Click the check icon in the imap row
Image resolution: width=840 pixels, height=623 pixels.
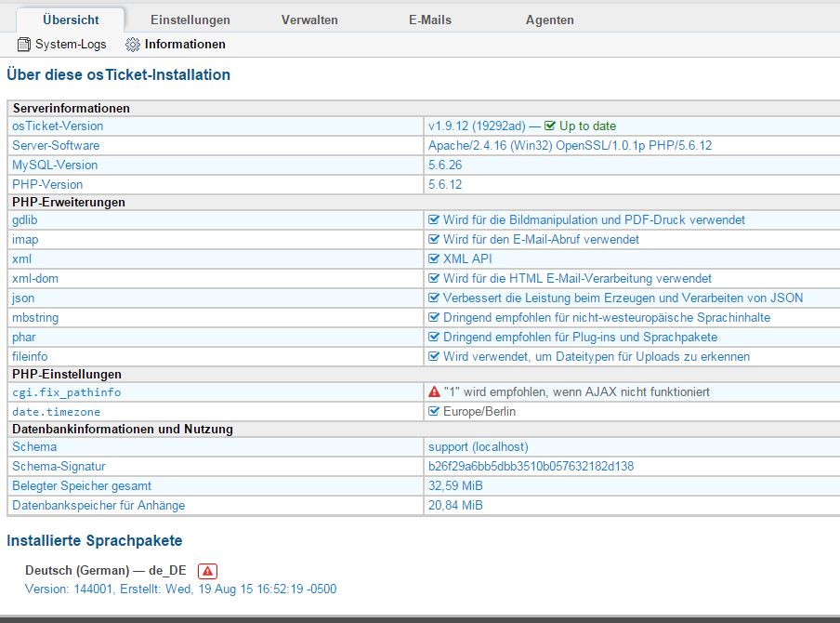coord(434,240)
